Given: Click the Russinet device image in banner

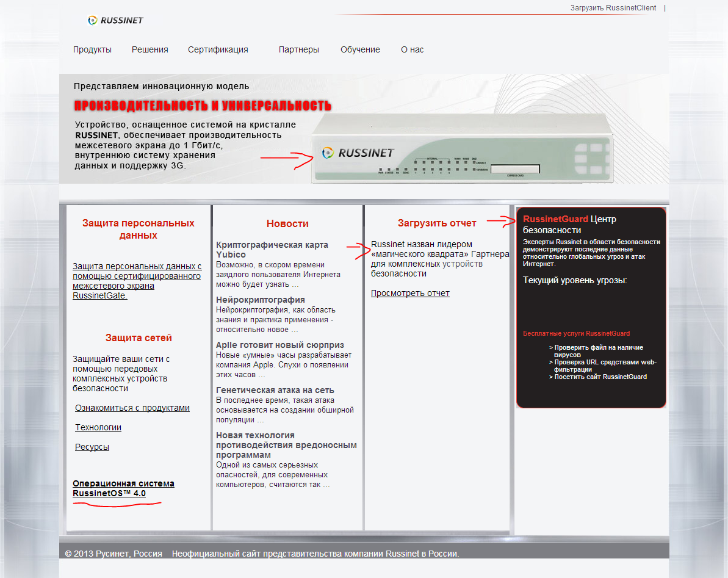Looking at the screenshot, I should 462,148.
